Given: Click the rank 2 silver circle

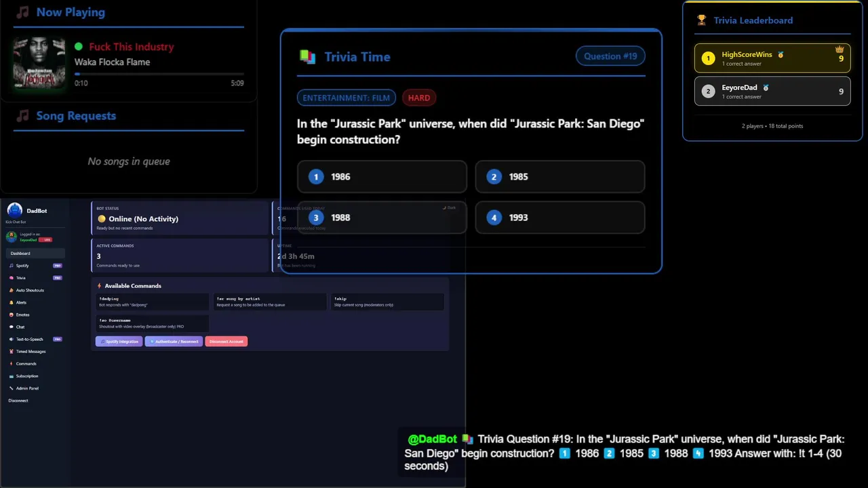Looking at the screenshot, I should coord(709,91).
